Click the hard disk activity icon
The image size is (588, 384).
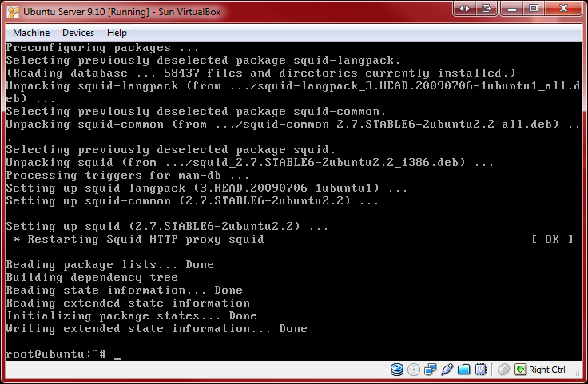397,370
